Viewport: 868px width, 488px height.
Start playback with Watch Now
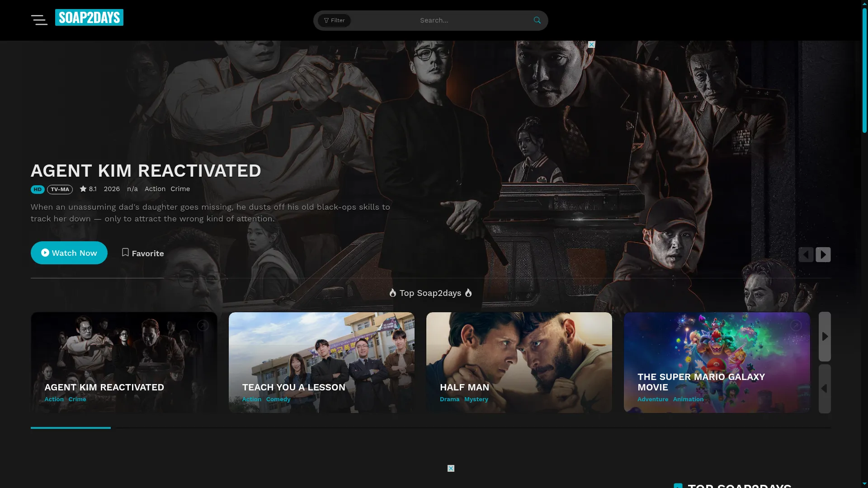tap(69, 253)
